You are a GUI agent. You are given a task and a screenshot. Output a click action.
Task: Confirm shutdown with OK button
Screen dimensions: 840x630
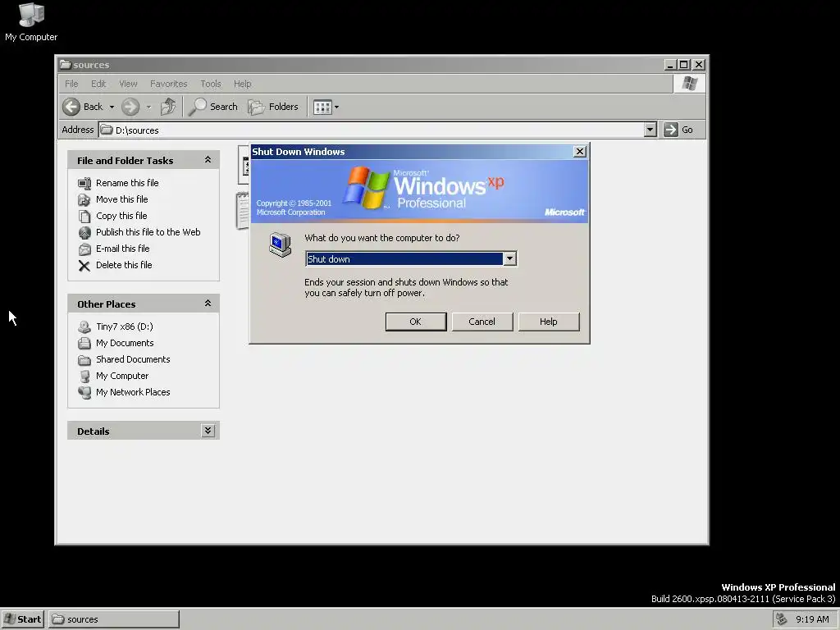[416, 322]
